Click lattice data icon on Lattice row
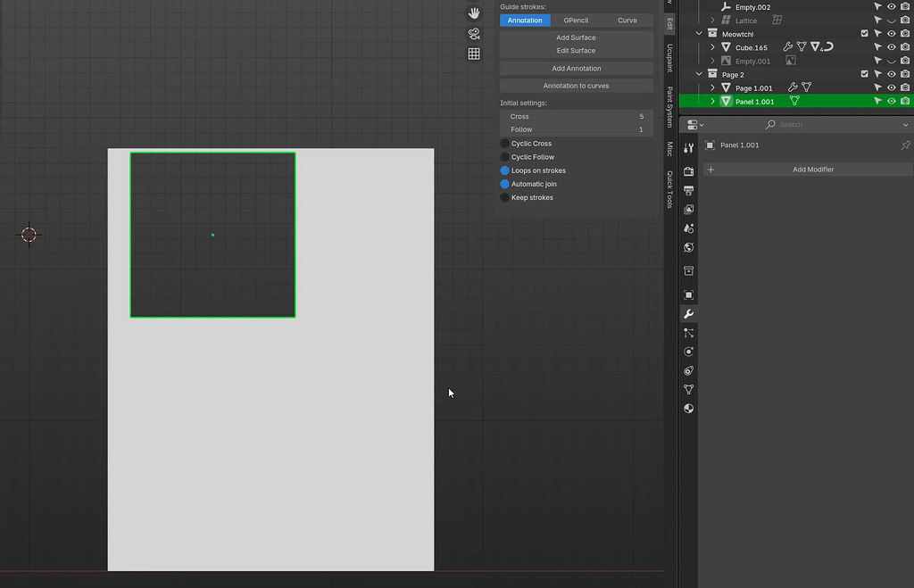 click(777, 20)
